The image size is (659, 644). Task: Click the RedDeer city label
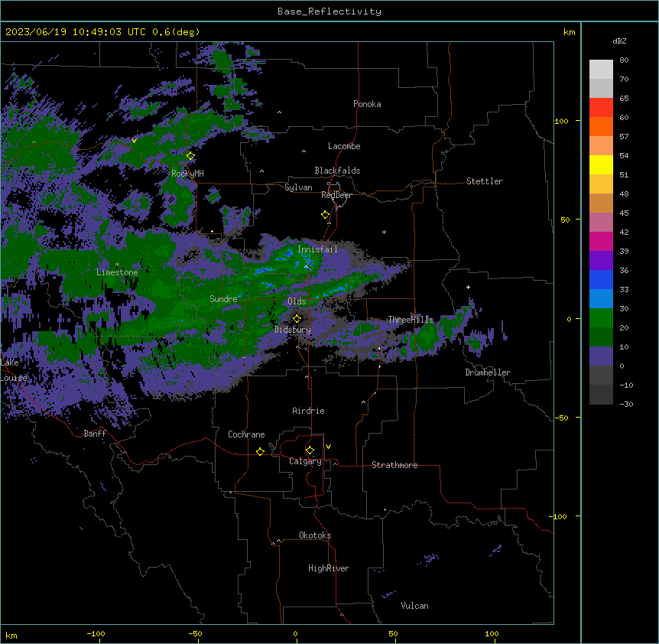337,195
